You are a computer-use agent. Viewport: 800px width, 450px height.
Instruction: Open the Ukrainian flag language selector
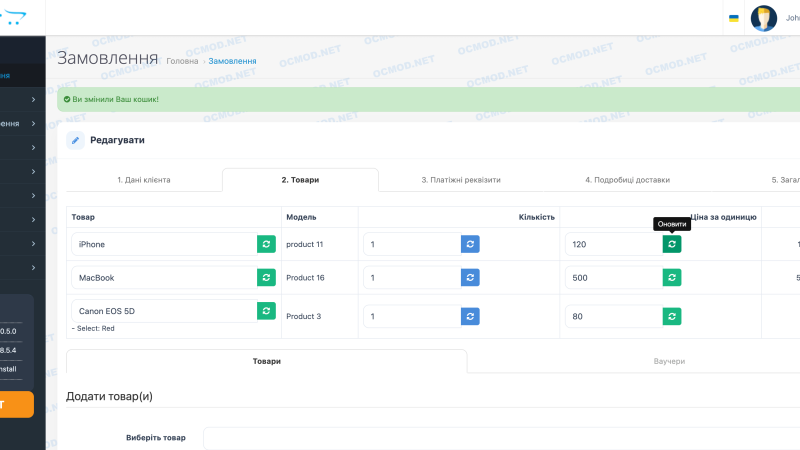tap(734, 18)
